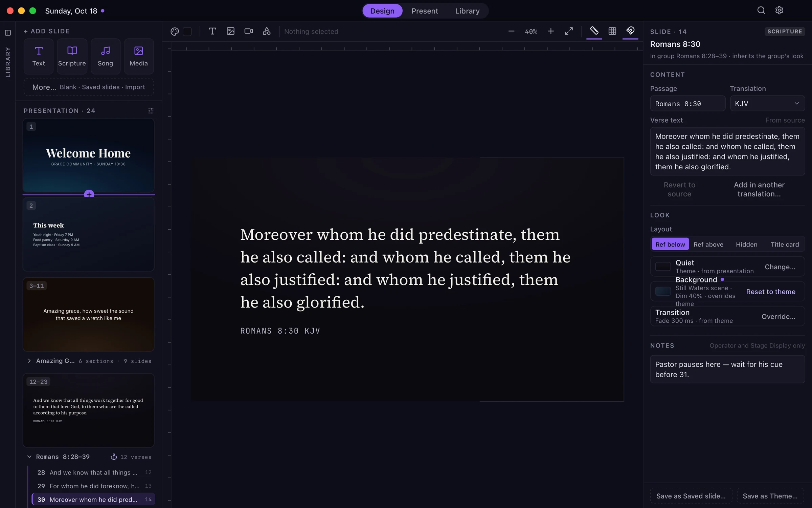Select verse 29 slide row

coord(94,486)
